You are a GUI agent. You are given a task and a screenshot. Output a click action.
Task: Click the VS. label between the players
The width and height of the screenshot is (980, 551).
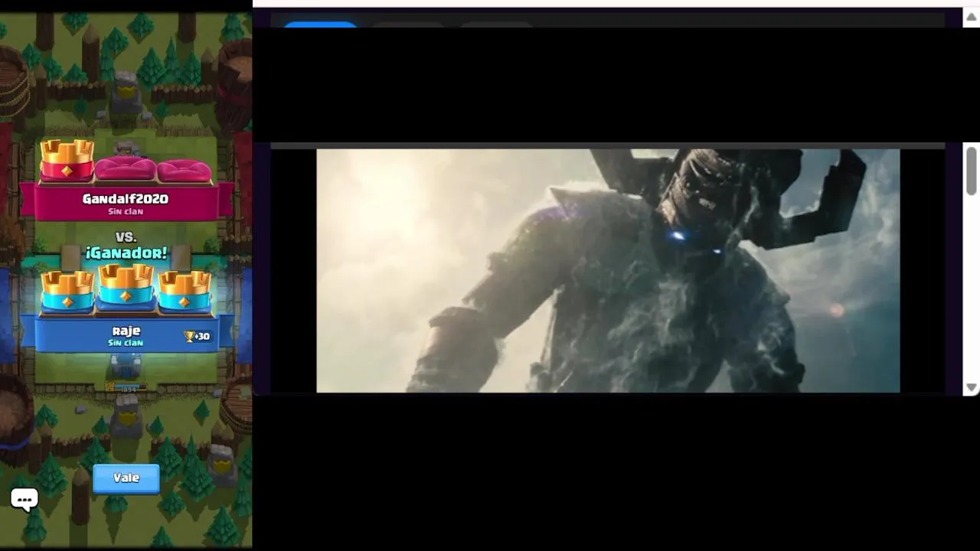[x=126, y=236]
